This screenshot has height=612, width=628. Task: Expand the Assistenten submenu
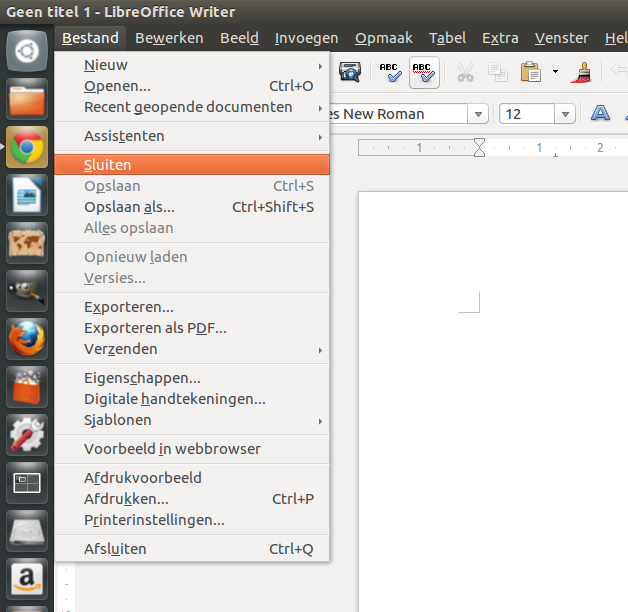[192, 136]
